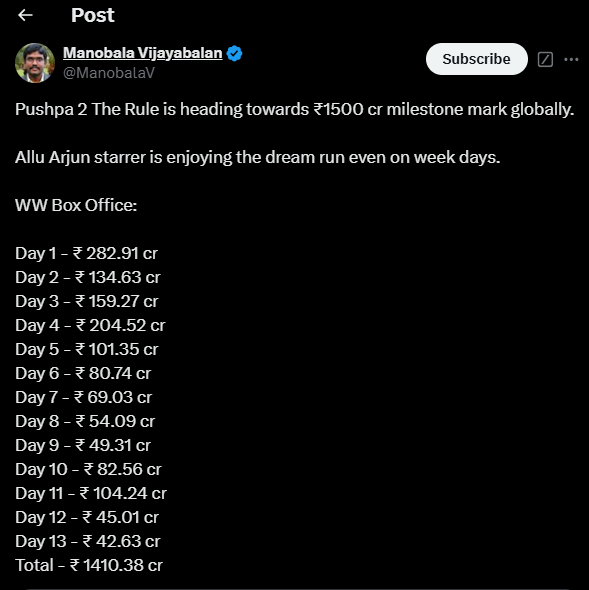This screenshot has width=589, height=590.
Task: Open the more options ellipsis menu
Action: [x=571, y=59]
